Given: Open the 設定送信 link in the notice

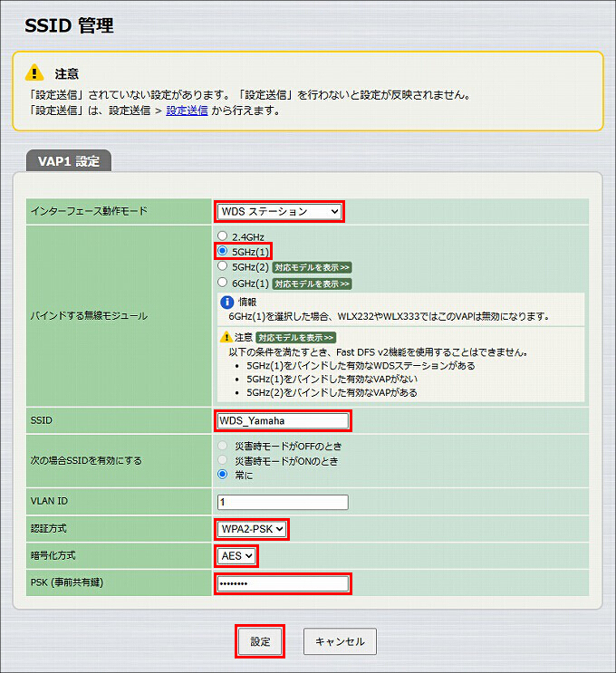Looking at the screenshot, I should pyautogui.click(x=187, y=111).
